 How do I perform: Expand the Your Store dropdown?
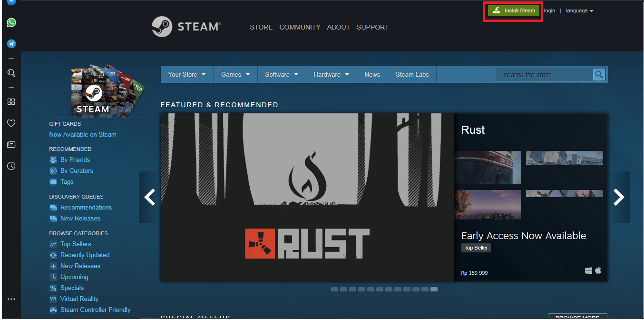(186, 74)
